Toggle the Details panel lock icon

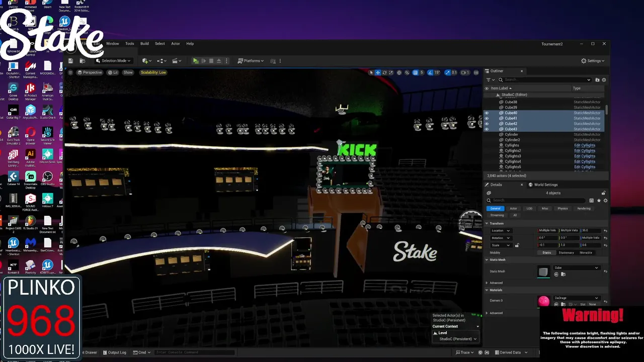(603, 193)
